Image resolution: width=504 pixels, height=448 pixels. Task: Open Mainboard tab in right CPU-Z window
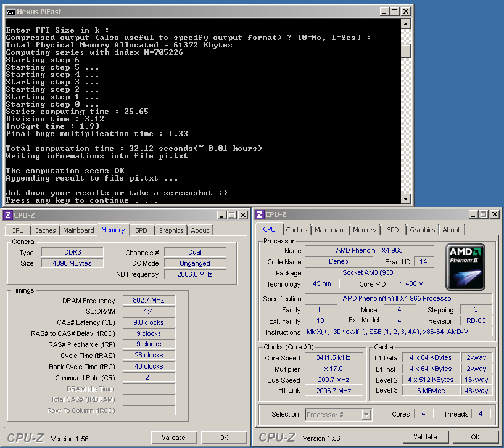330,230
